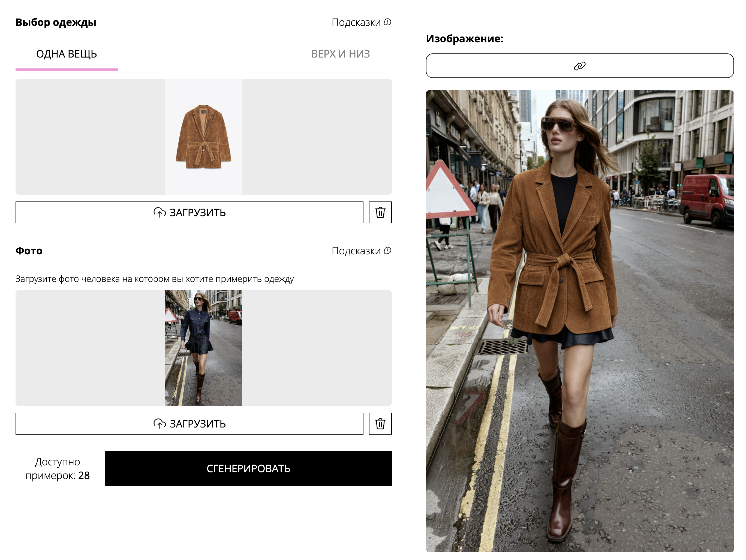Click the hint icon in the Фото section
The height and width of the screenshot is (560, 746).
coord(388,251)
